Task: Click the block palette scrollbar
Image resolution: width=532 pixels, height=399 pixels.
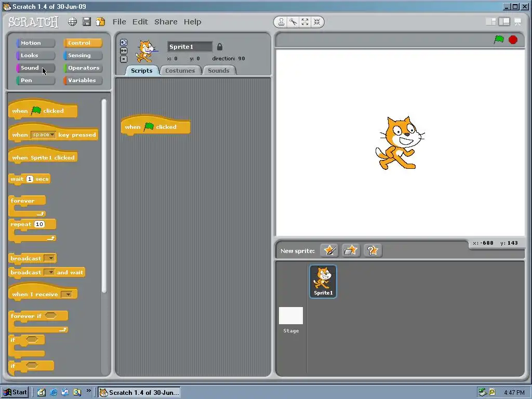Action: 104,196
